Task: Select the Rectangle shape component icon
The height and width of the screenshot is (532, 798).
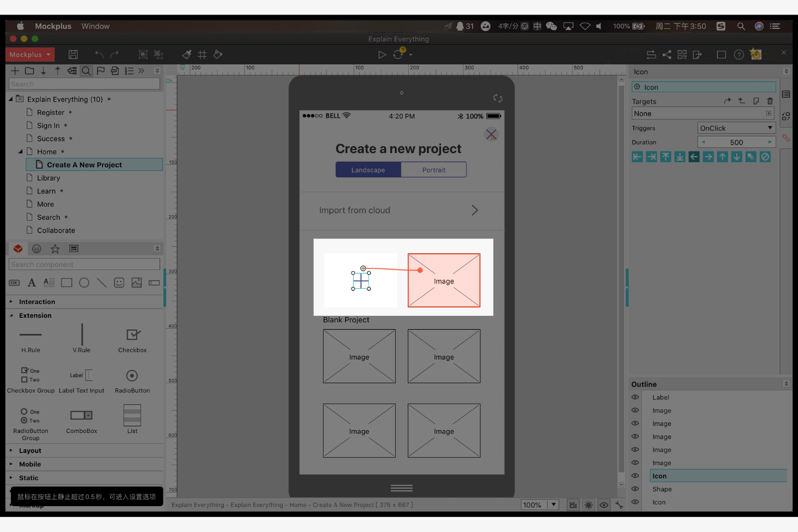Action: pos(67,282)
